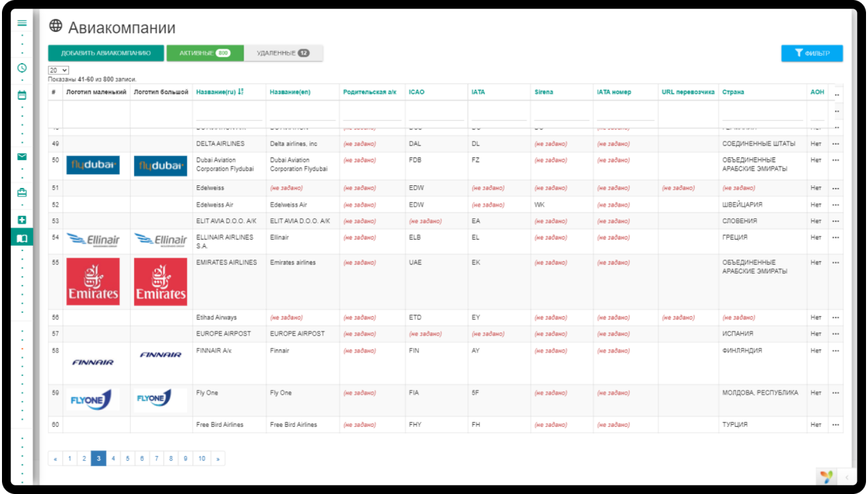Go to page 10 in pagination
The width and height of the screenshot is (868, 494).
click(x=202, y=458)
